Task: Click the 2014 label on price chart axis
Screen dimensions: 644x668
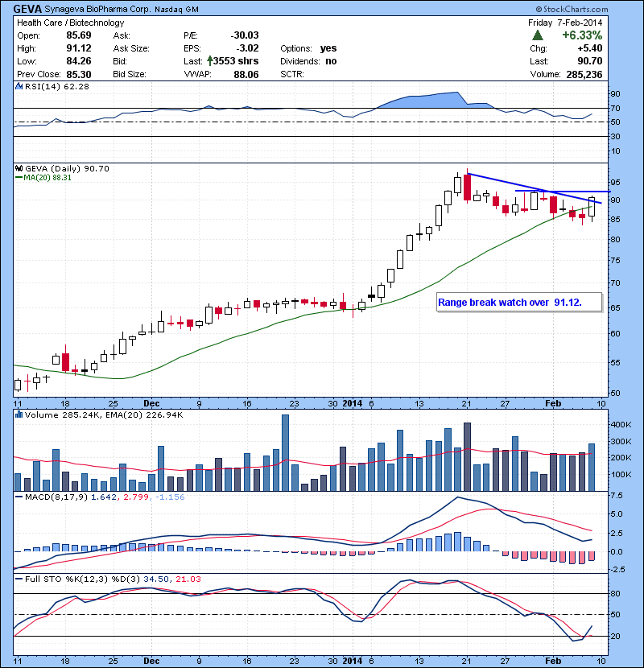Action: 353,403
